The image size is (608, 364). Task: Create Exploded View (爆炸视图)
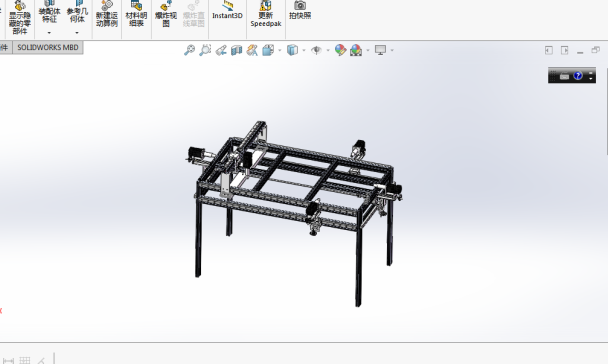coord(166,14)
